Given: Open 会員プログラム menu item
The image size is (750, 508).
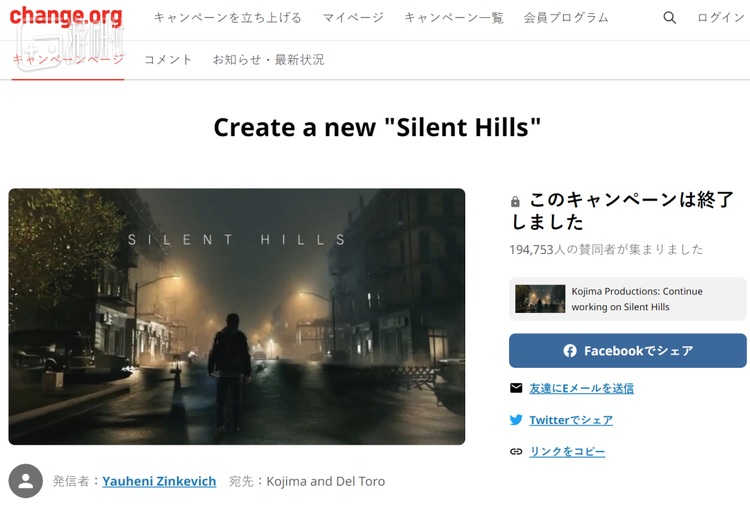Looking at the screenshot, I should [566, 18].
